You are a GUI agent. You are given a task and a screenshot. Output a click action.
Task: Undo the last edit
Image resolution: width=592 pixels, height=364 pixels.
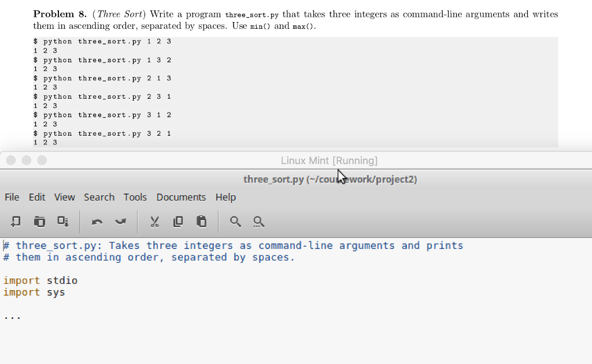pyautogui.click(x=97, y=221)
